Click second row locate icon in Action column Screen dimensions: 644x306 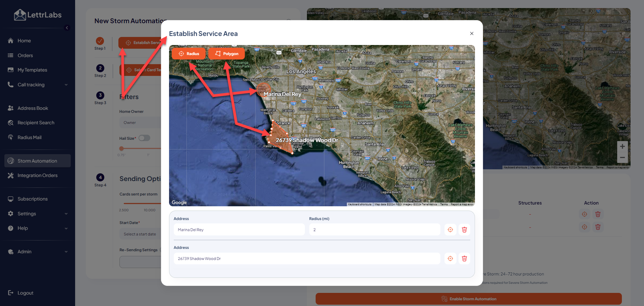click(585, 227)
